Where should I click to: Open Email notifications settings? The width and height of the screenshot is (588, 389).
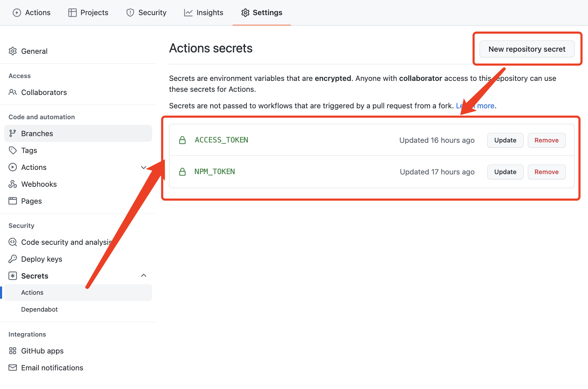click(78, 368)
